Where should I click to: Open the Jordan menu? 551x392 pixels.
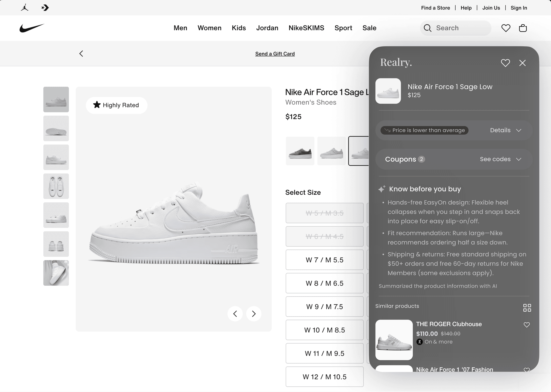tap(267, 28)
